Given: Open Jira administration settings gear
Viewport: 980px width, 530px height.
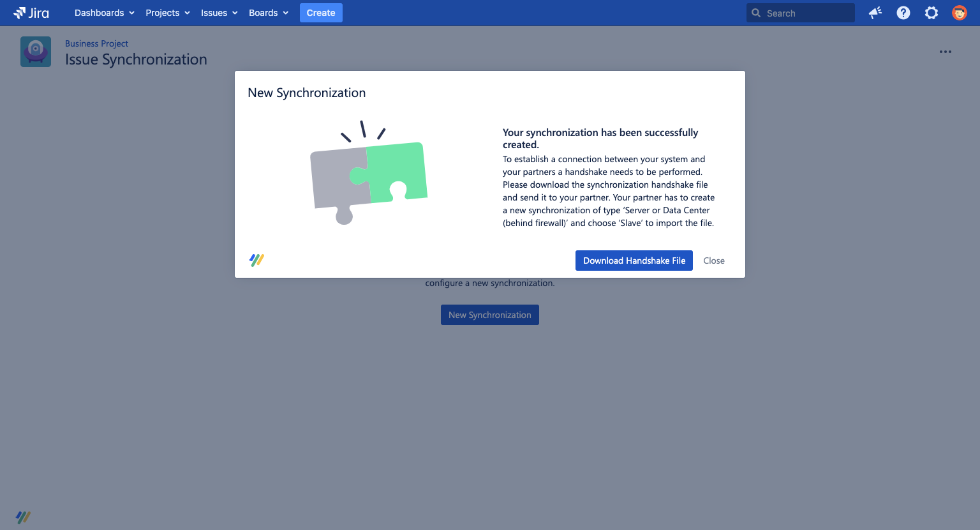Looking at the screenshot, I should tap(932, 13).
